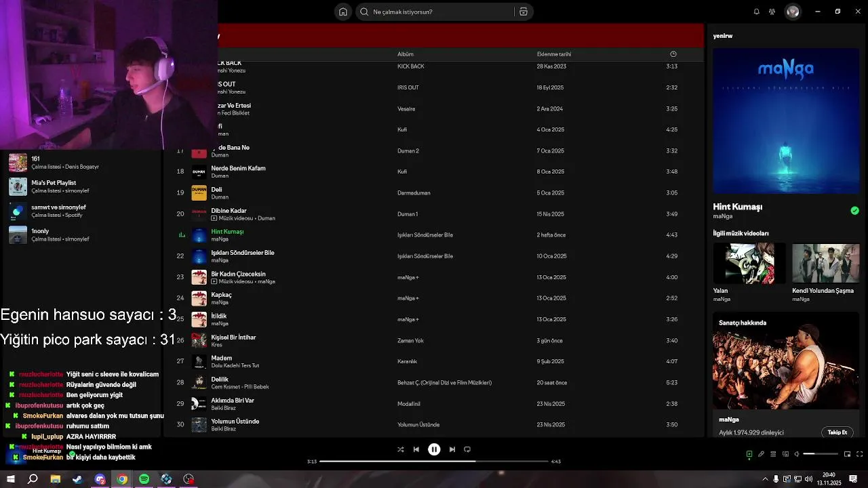Open Kendi Yolundan Şaşma video thumbnail
Viewport: 868px width, 488px height.
pos(825,263)
